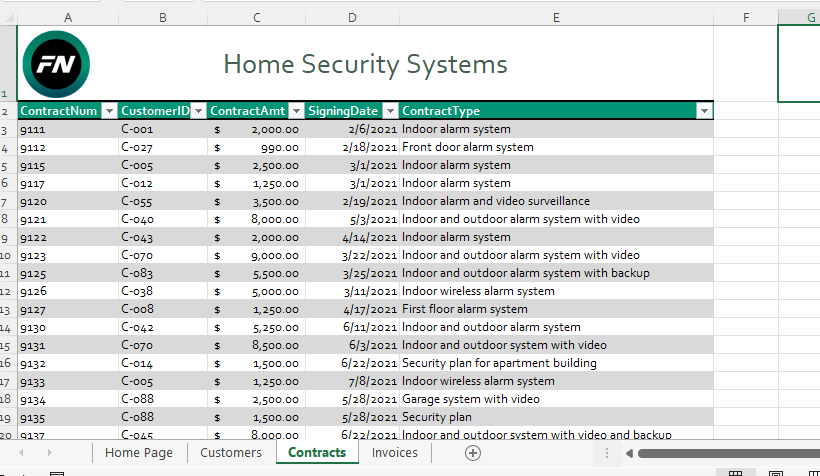Click the 3,500.00 contract amount cell
This screenshot has height=476, width=820.
(257, 201)
